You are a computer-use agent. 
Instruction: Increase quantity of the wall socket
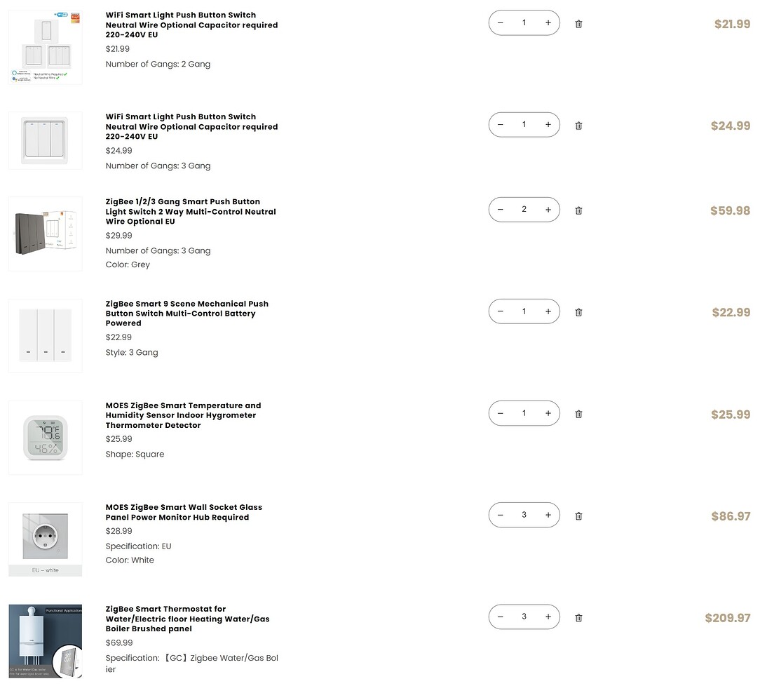548,515
